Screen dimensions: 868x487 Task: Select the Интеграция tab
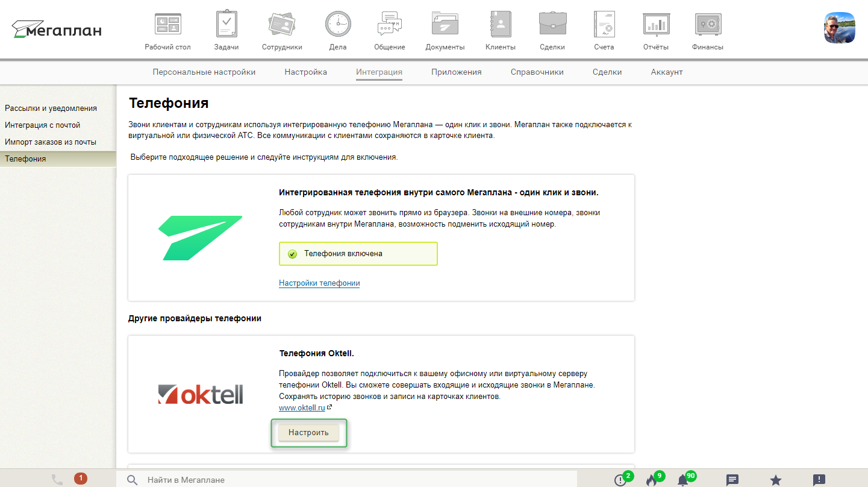click(x=379, y=72)
